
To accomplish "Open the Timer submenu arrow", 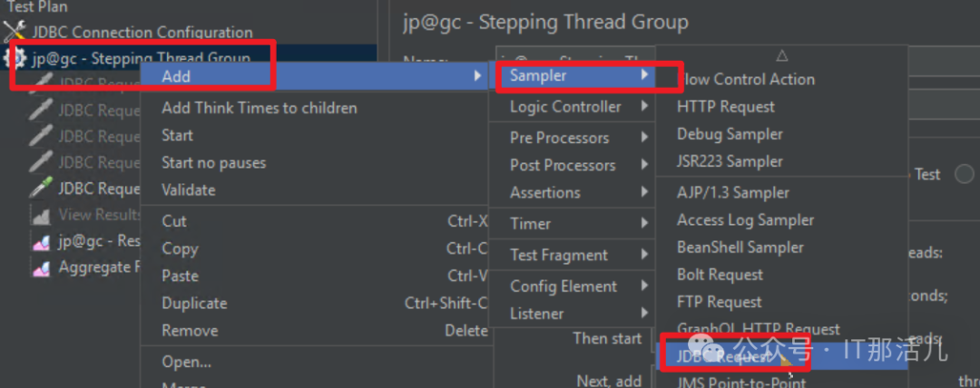I will tap(644, 223).
